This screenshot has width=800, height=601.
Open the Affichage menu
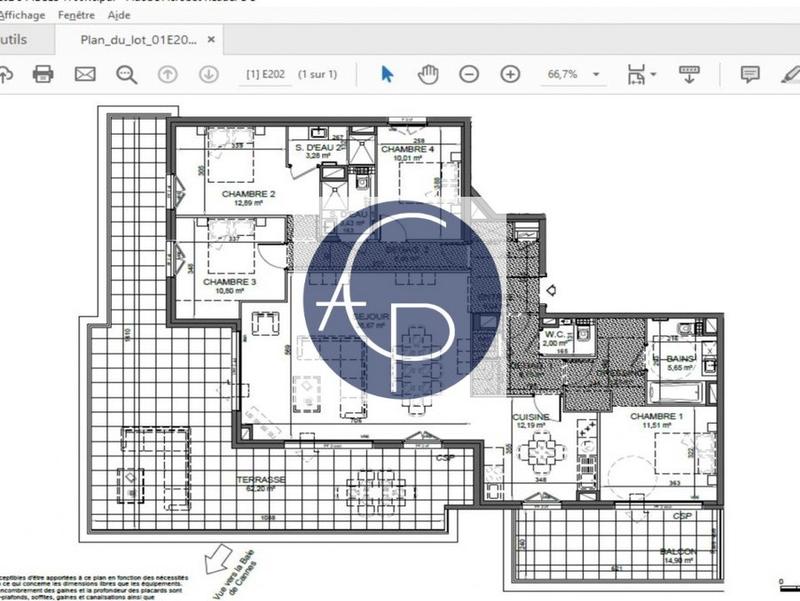(x=20, y=16)
